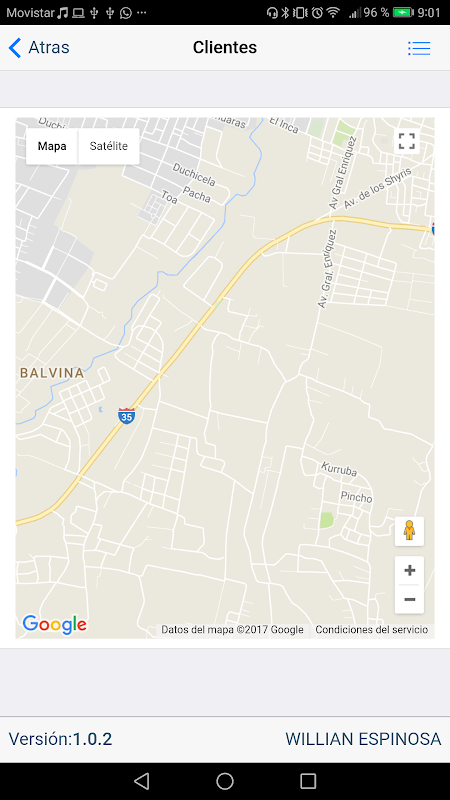Image resolution: width=450 pixels, height=800 pixels.
Task: Click the Versión:1.0.2 label
Action: coord(60,739)
